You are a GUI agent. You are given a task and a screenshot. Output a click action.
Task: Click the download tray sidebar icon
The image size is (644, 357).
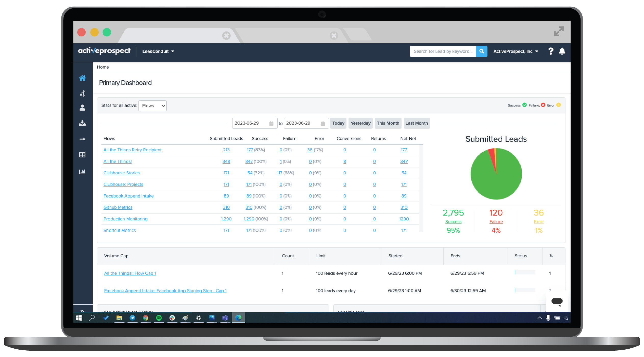pyautogui.click(x=82, y=123)
